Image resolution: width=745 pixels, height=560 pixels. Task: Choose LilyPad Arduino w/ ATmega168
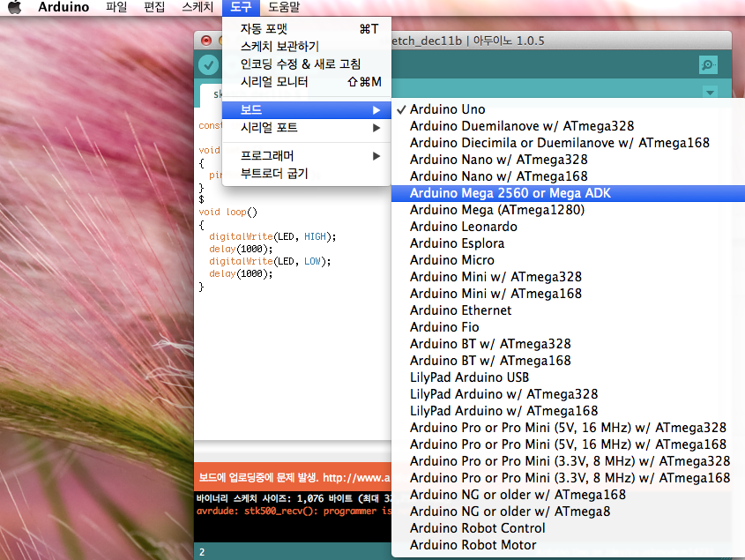click(569, 411)
